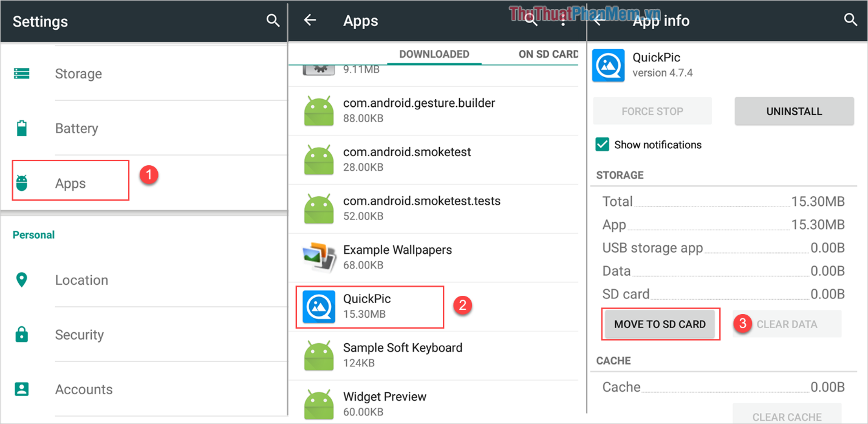Screen dimensions: 868x424
Task: Click MOVE TO SD CARD
Action: tap(660, 324)
